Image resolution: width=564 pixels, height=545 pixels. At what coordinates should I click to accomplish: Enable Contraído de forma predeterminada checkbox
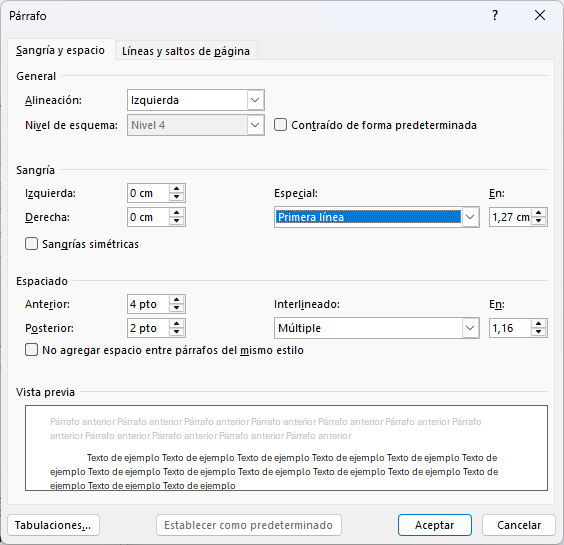point(280,125)
